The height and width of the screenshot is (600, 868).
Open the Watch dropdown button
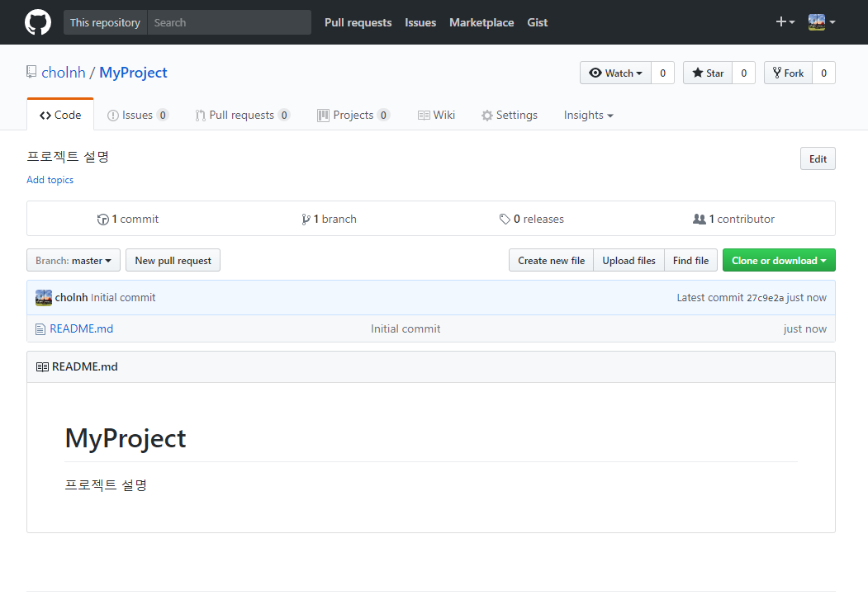615,73
